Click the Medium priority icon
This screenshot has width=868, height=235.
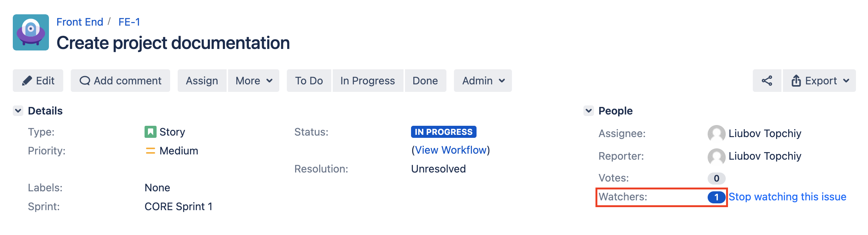[150, 151]
